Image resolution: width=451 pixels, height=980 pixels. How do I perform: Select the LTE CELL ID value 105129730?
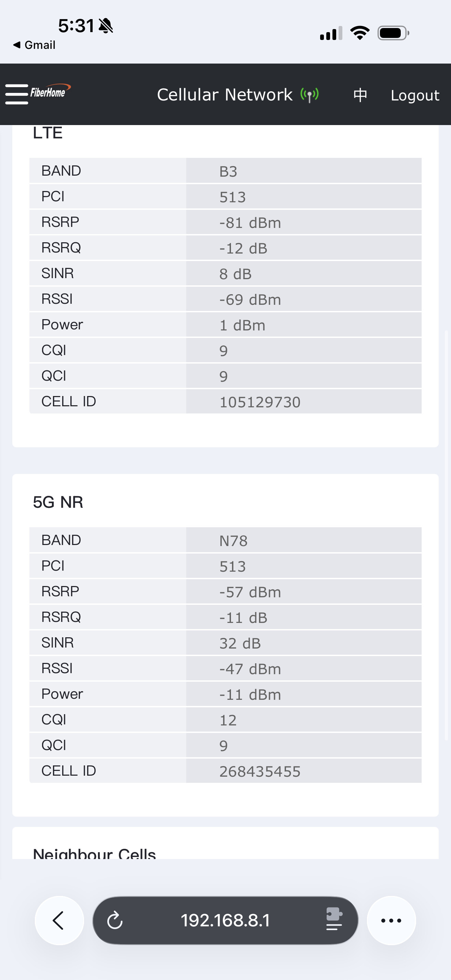(260, 402)
